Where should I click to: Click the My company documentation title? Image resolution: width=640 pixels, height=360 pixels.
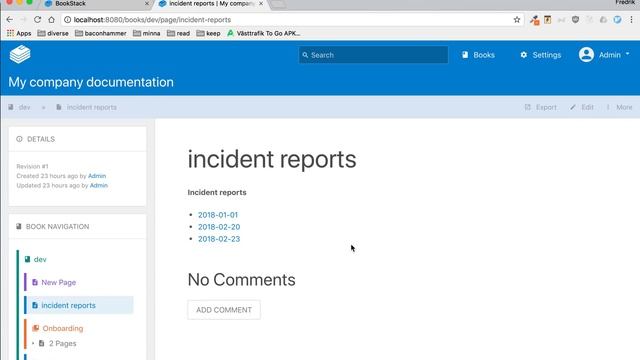pyautogui.click(x=91, y=82)
